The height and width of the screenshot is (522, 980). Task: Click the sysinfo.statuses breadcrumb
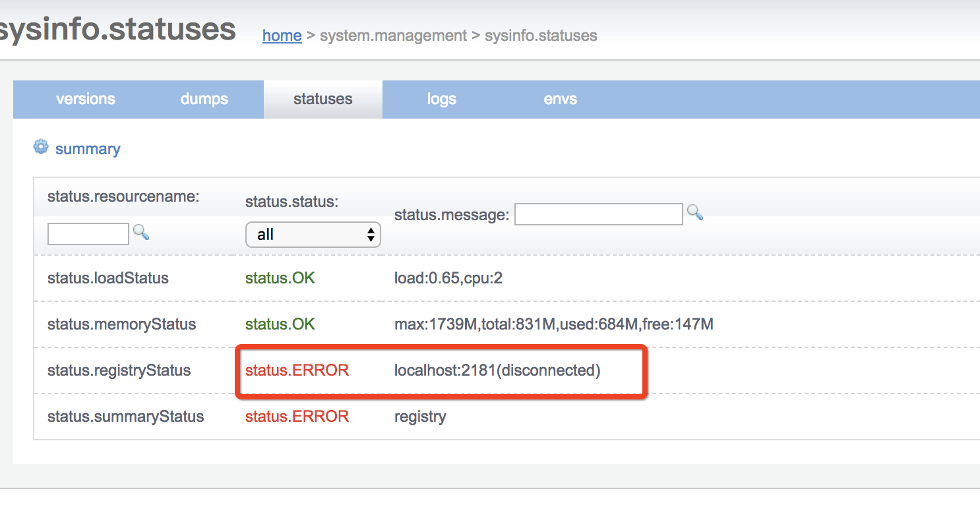point(541,36)
